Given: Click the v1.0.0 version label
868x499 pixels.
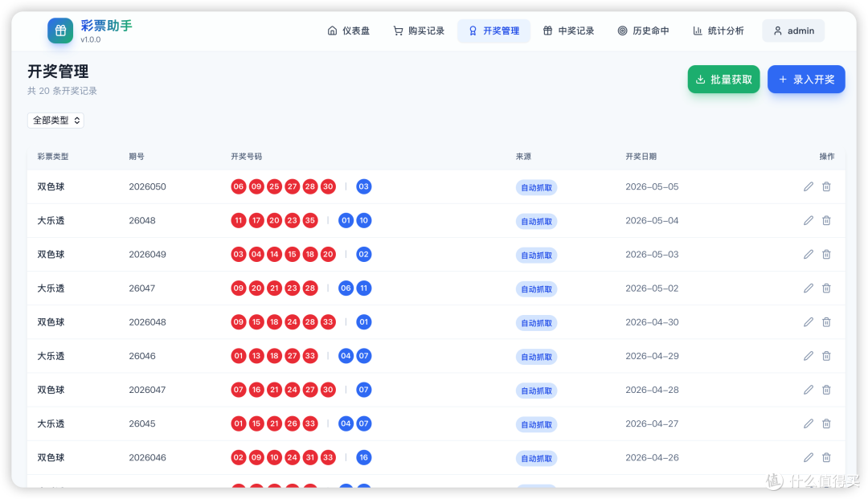Looking at the screenshot, I should tap(91, 40).
